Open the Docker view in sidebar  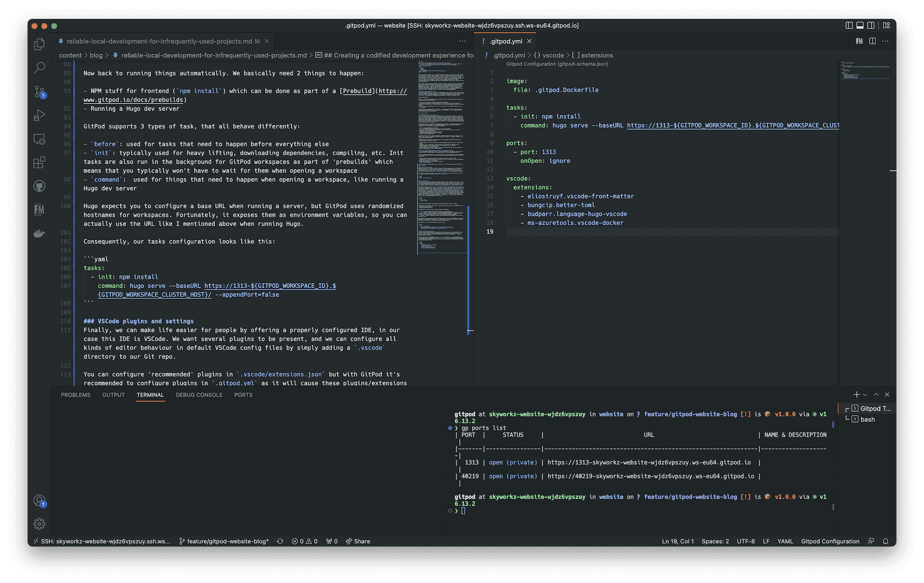click(x=39, y=234)
